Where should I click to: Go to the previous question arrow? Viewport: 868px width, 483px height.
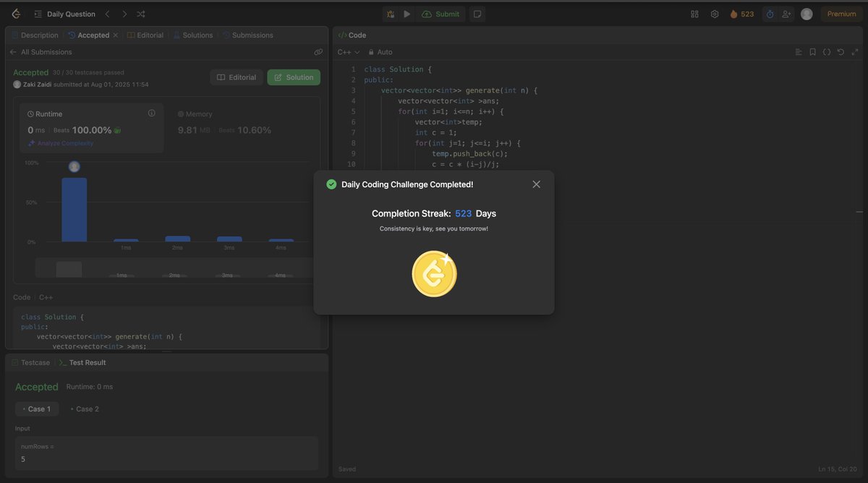[108, 14]
